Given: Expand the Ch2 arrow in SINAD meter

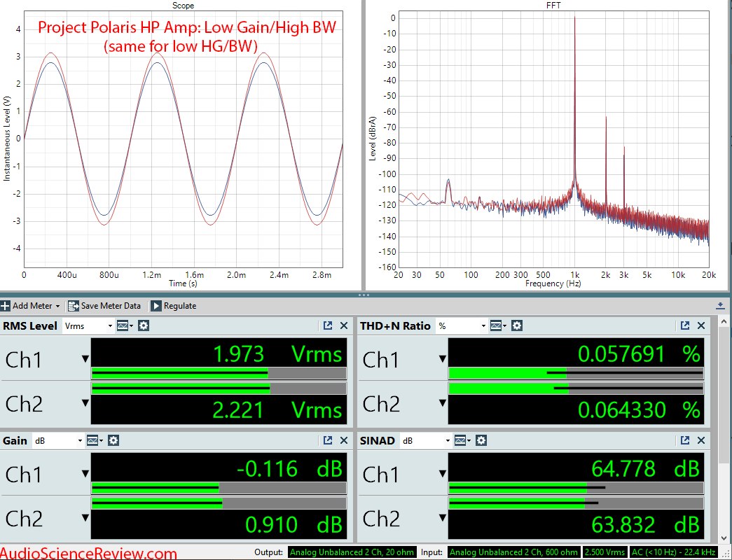Looking at the screenshot, I should point(442,517).
